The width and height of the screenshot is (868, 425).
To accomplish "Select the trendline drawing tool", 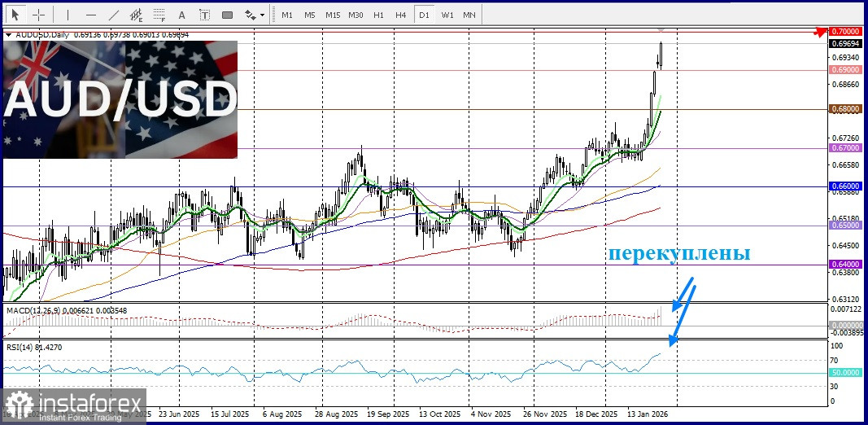I will tap(113, 15).
